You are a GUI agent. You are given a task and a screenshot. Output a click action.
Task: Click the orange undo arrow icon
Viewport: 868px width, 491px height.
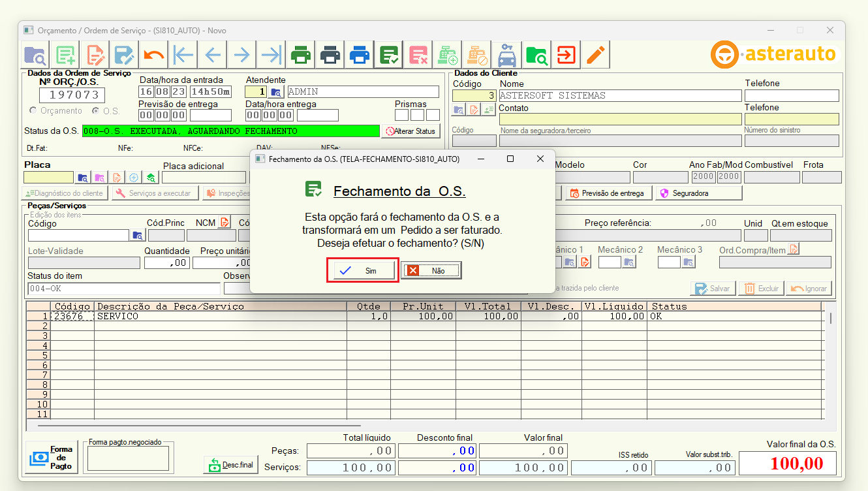[x=153, y=55]
